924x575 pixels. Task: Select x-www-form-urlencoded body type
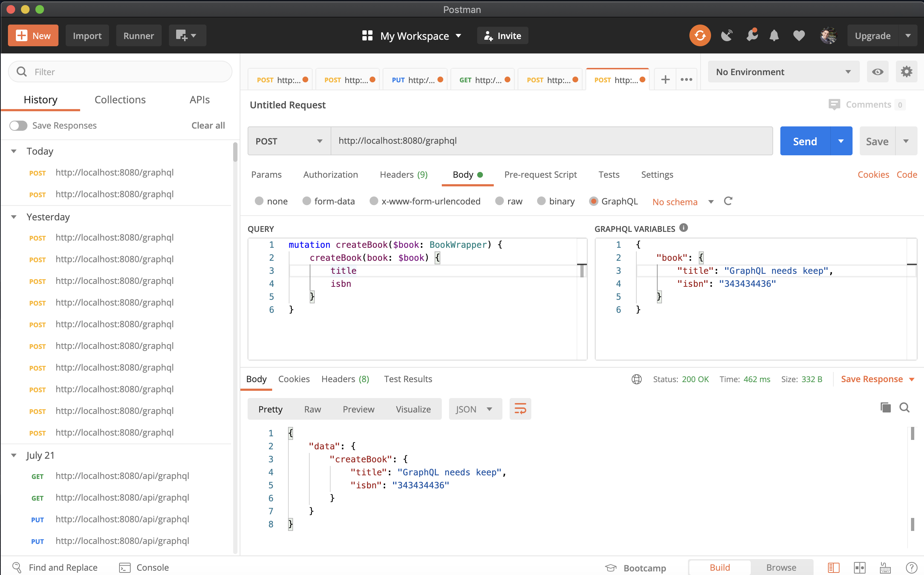pyautogui.click(x=374, y=201)
